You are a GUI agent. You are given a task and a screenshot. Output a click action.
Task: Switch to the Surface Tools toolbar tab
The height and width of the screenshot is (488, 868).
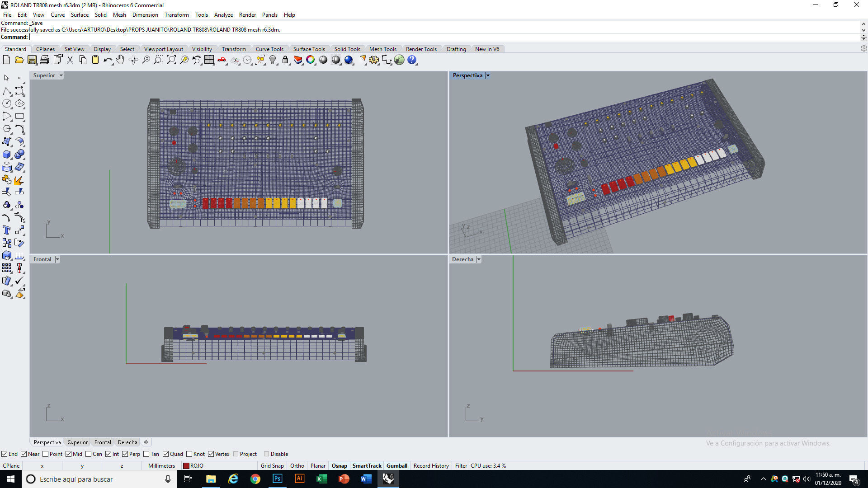coord(309,49)
